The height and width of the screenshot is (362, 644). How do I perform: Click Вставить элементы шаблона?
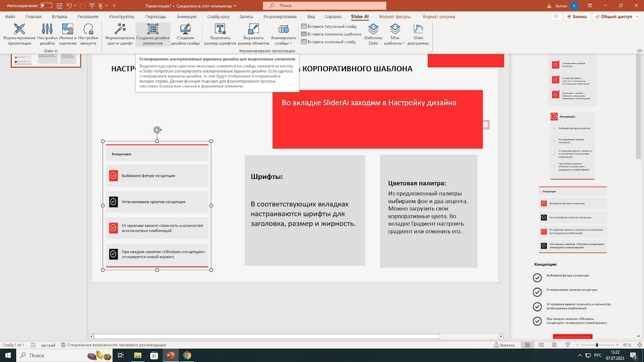pos(331,34)
